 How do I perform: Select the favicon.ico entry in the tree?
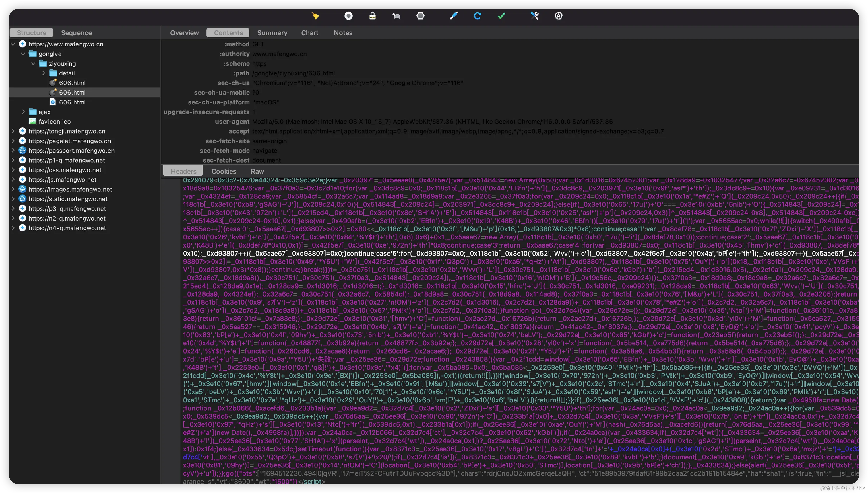(x=54, y=121)
